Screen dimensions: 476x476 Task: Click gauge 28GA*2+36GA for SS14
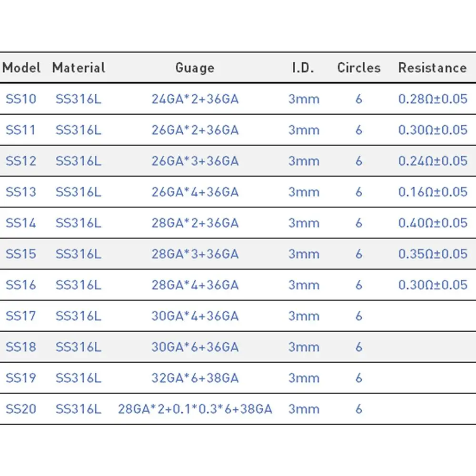pos(195,223)
